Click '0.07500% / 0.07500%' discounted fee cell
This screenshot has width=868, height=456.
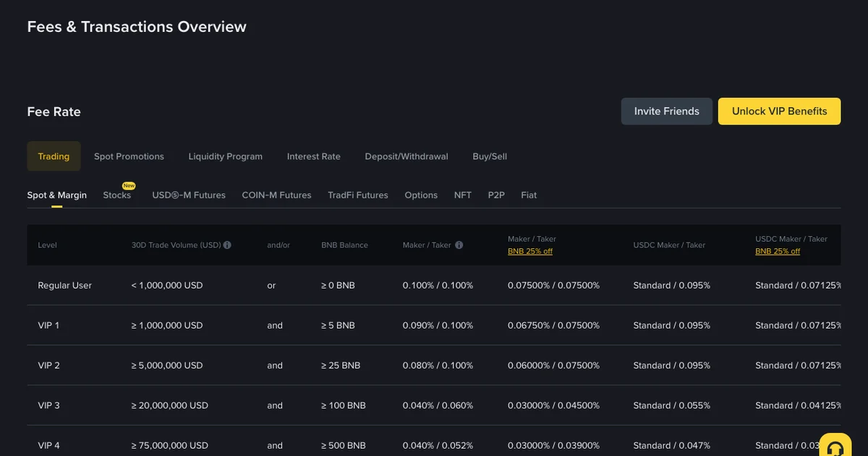(553, 286)
